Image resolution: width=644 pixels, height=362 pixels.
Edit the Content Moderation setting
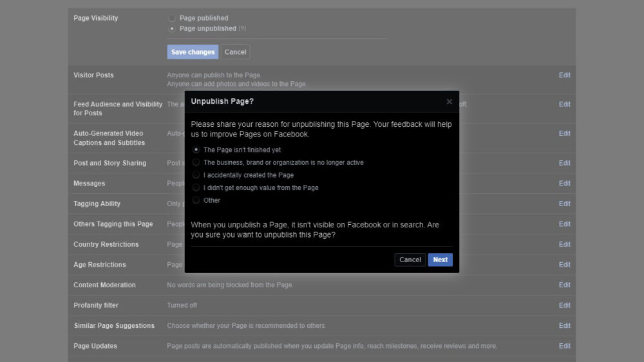coord(564,285)
